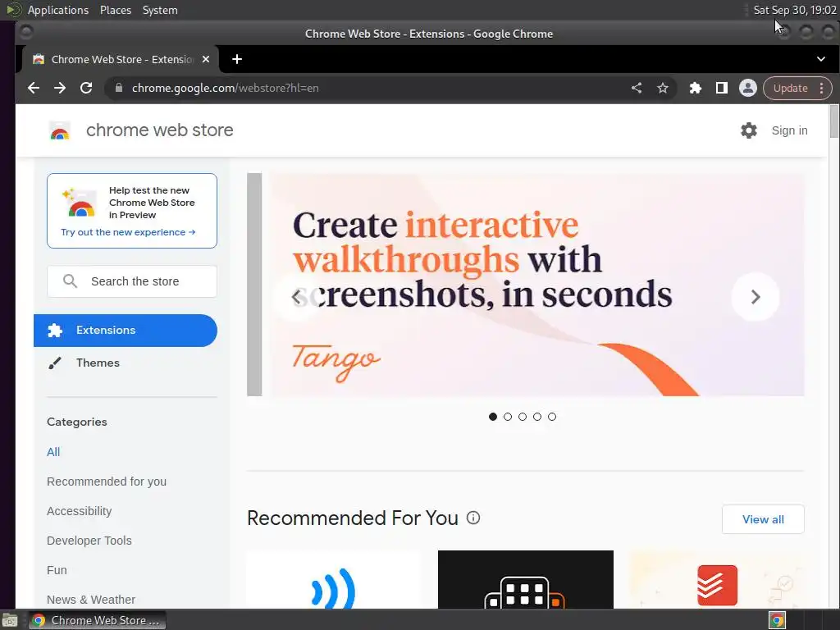Click the show desktop icon in the bottom panel
Screen dimensions: 840x630
(9, 620)
